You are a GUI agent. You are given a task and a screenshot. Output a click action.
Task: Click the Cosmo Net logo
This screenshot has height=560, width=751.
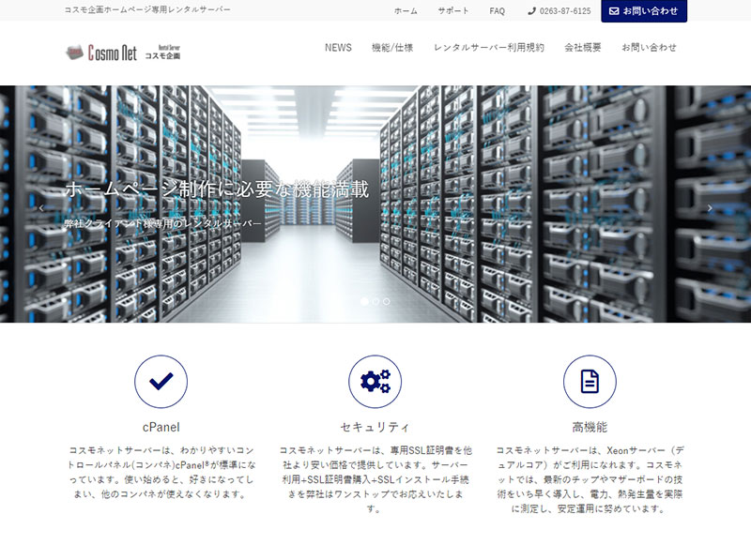tap(123, 52)
